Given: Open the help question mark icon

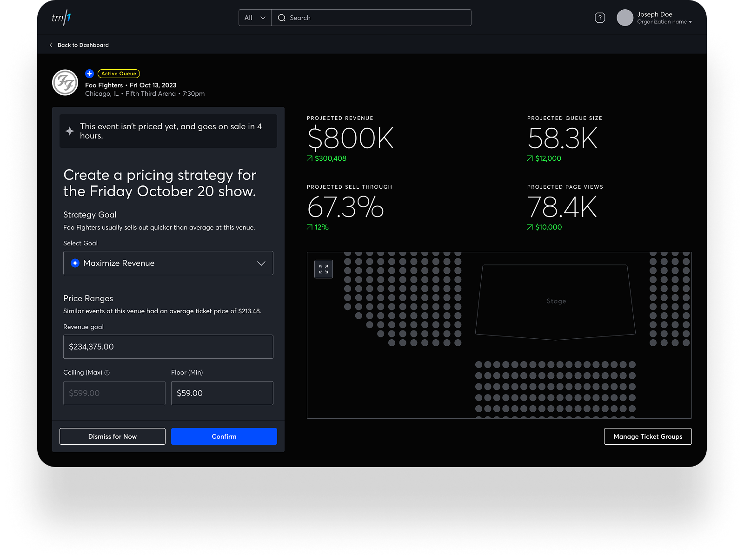Looking at the screenshot, I should click(600, 18).
